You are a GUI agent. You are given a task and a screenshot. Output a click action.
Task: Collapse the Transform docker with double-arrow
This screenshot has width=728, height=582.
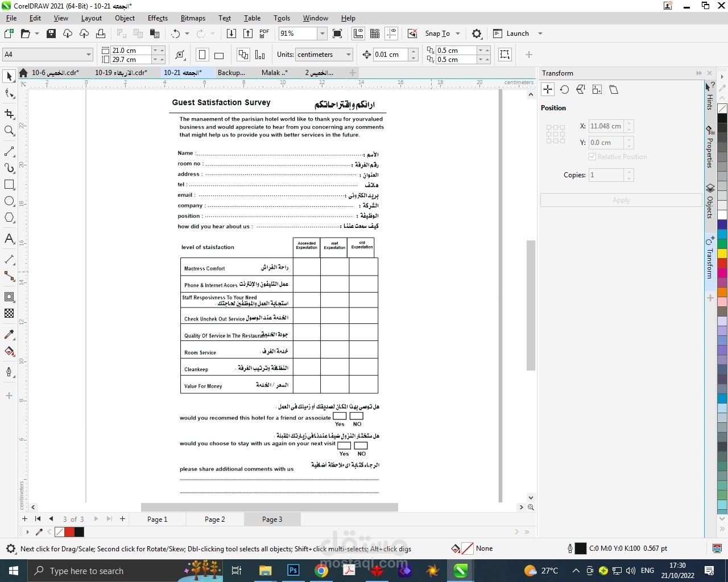pyautogui.click(x=699, y=73)
